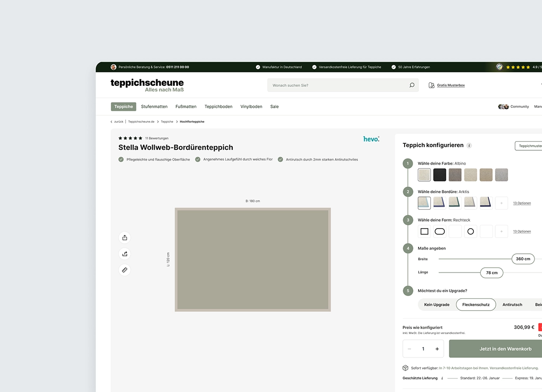
Task: Open more shapes via the plus tile
Action: [501, 231]
